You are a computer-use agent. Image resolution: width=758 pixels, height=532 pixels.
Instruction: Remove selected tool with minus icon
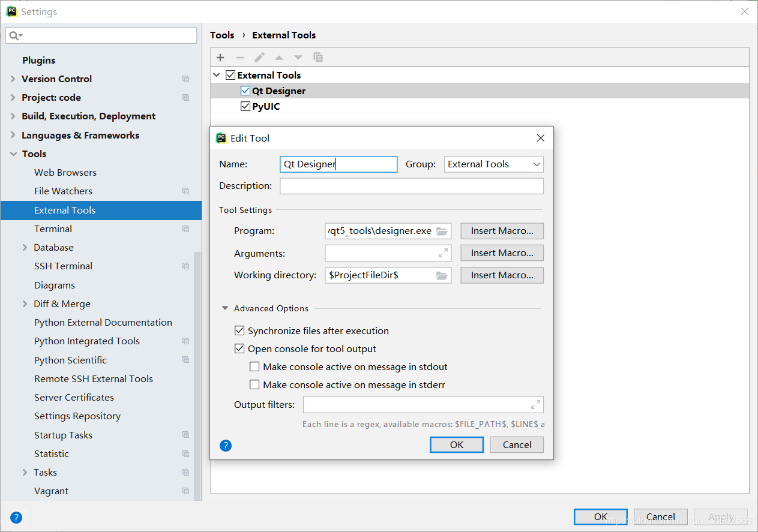pyautogui.click(x=240, y=58)
